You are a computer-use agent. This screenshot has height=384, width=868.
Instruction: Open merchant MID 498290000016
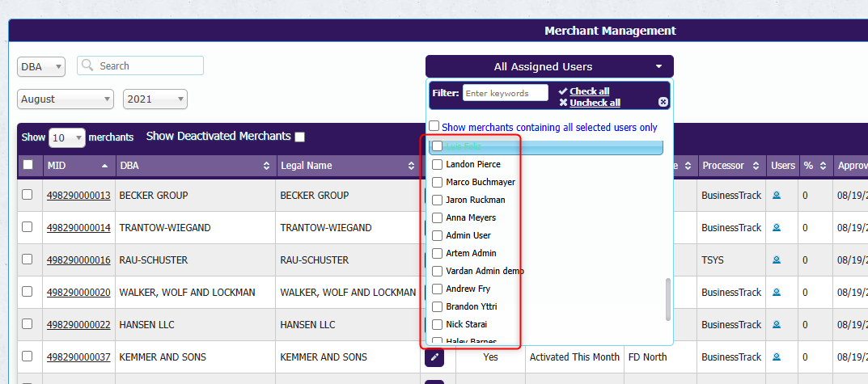click(78, 260)
